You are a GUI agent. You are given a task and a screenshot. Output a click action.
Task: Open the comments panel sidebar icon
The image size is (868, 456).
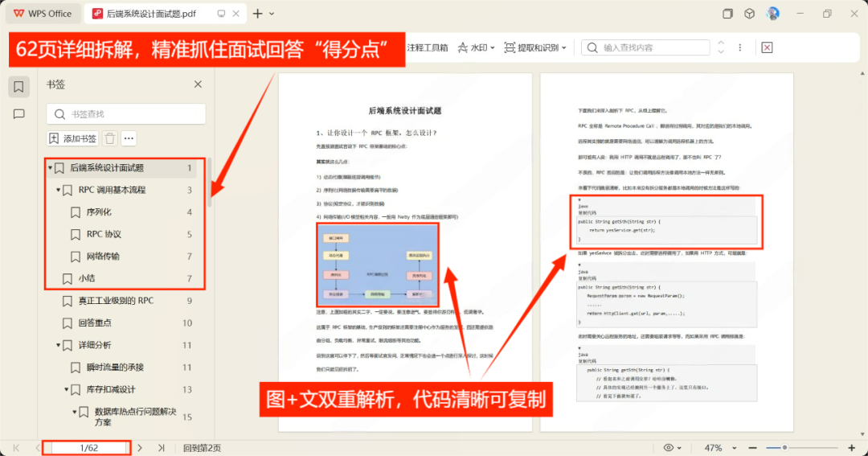pyautogui.click(x=18, y=114)
